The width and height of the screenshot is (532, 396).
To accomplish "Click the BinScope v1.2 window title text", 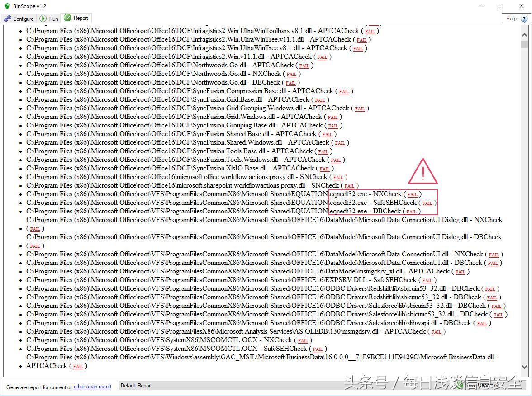I will [x=29, y=6].
